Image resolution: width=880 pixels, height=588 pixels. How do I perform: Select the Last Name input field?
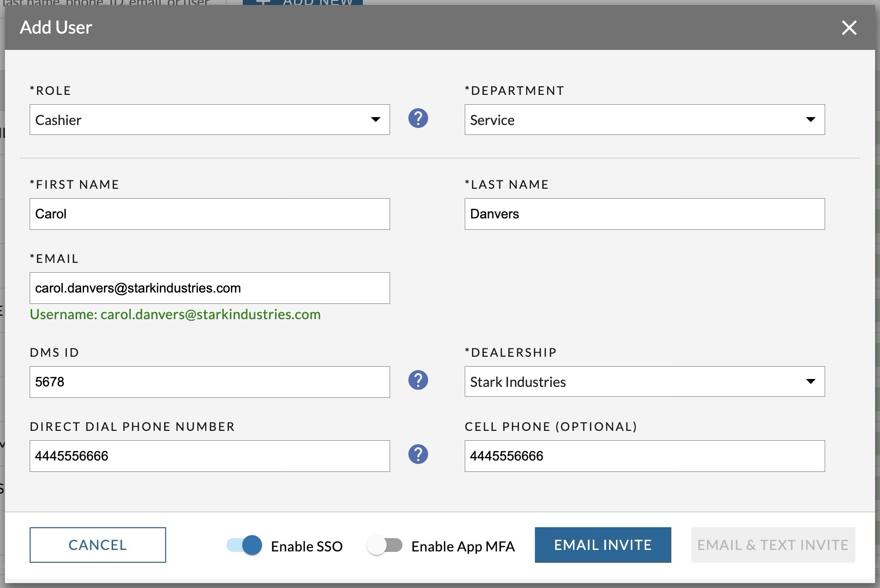(644, 214)
